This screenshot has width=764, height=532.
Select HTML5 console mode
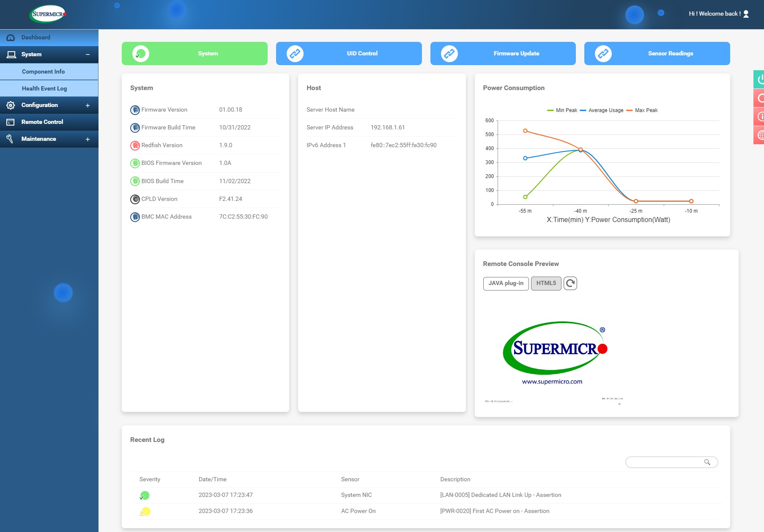point(546,283)
